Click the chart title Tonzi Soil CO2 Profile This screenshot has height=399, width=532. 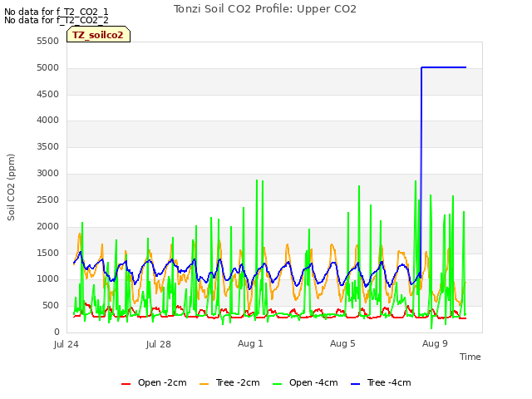click(x=265, y=9)
